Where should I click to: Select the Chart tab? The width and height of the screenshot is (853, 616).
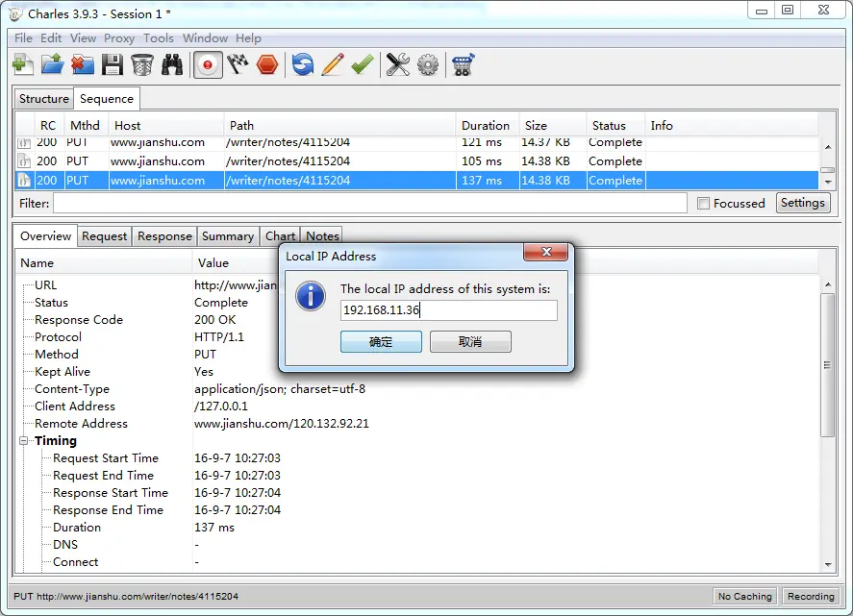tap(280, 236)
